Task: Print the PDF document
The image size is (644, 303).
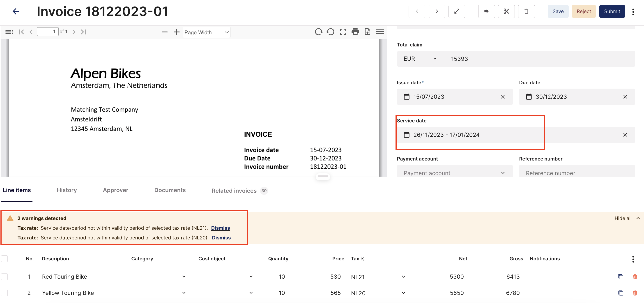Action: coord(355,32)
